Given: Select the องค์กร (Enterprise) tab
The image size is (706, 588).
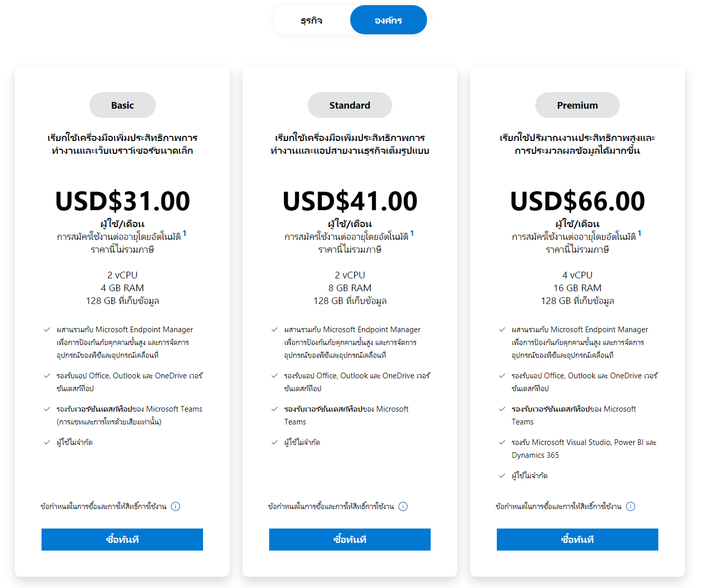Looking at the screenshot, I should (388, 21).
